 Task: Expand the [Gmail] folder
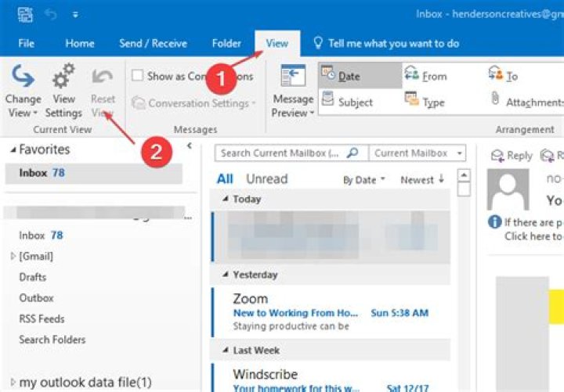pyautogui.click(x=12, y=257)
